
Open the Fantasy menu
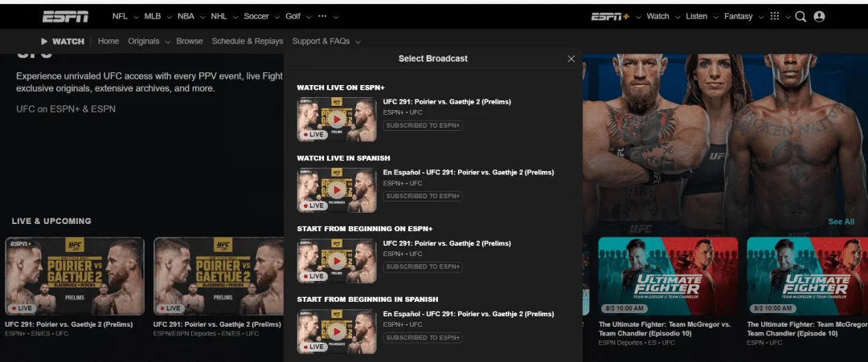(x=739, y=17)
